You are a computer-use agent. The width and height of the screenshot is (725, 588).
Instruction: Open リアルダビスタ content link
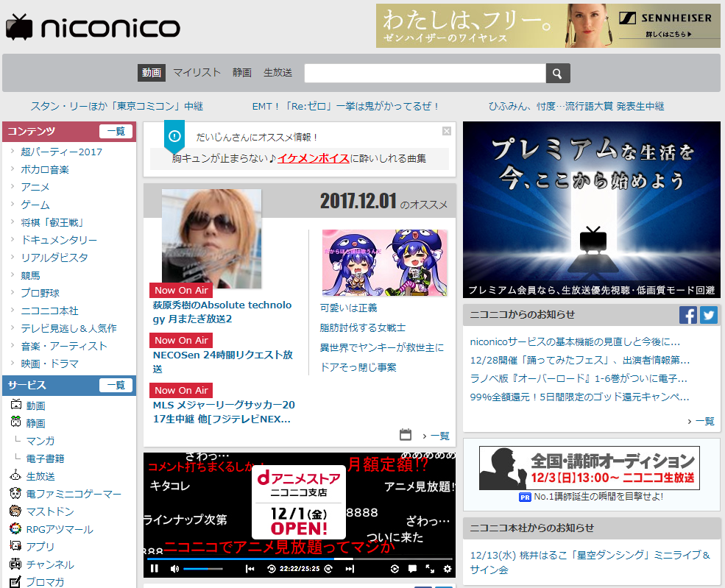(54, 258)
